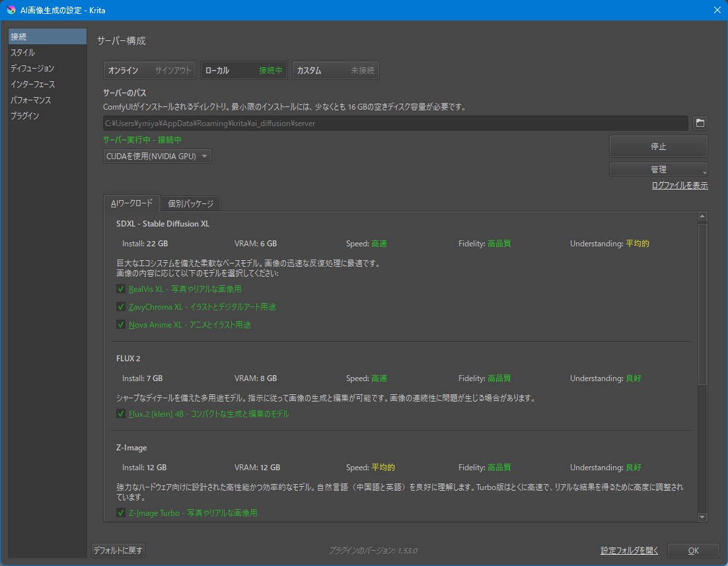Click the サーバー実行中 - 接続中 status text
Screen dimensions: 728x566
tap(142, 140)
